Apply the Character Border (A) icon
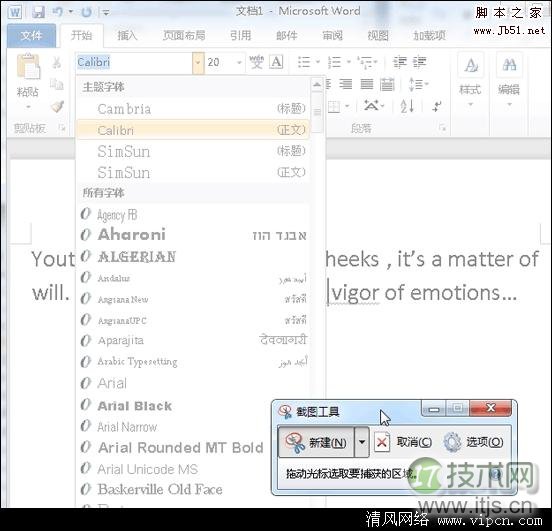The height and width of the screenshot is (531, 552). pyautogui.click(x=276, y=62)
